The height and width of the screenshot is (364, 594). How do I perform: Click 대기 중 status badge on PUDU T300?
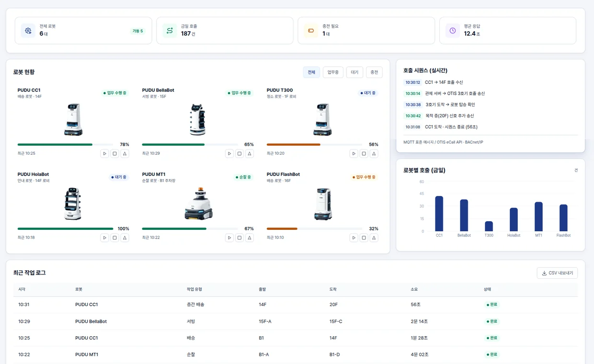click(368, 93)
